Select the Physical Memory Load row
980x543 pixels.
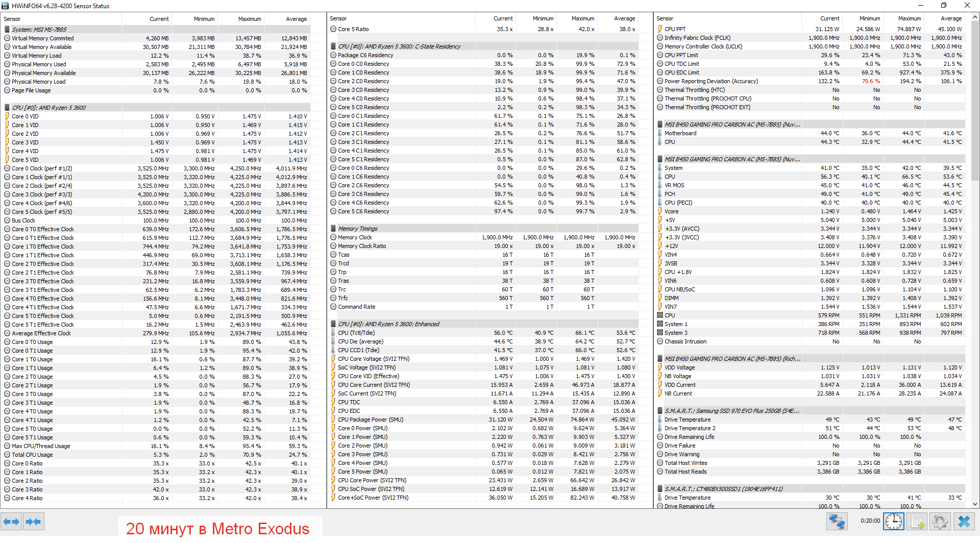click(x=156, y=82)
